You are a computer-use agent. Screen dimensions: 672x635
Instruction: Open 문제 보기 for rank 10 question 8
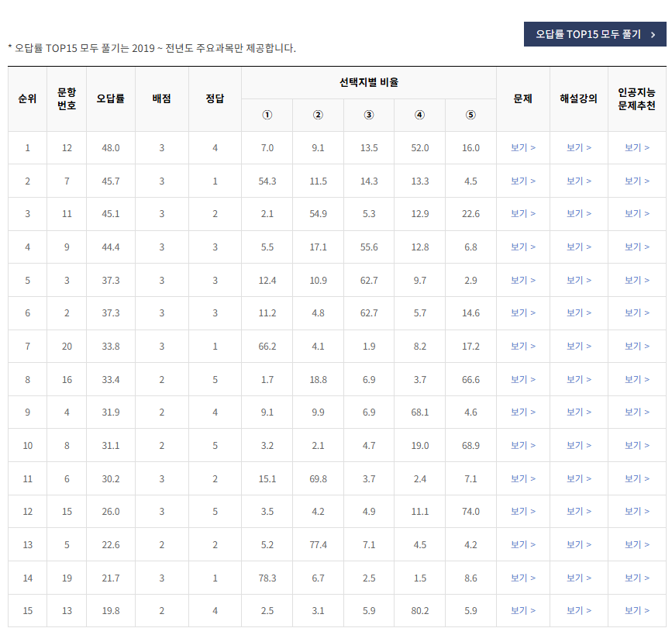point(522,446)
